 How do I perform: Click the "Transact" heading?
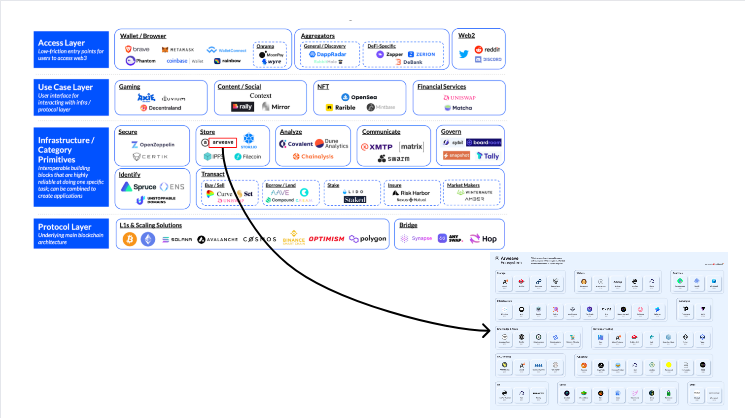click(x=213, y=174)
